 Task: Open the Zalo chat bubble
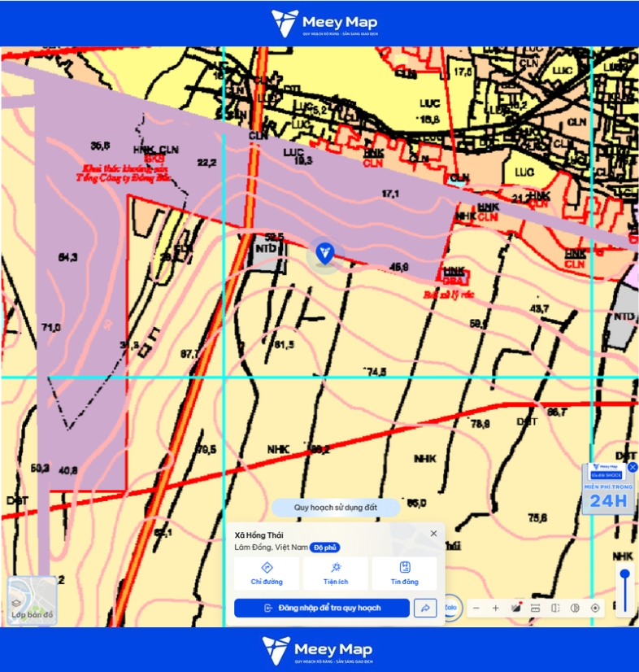[452, 607]
